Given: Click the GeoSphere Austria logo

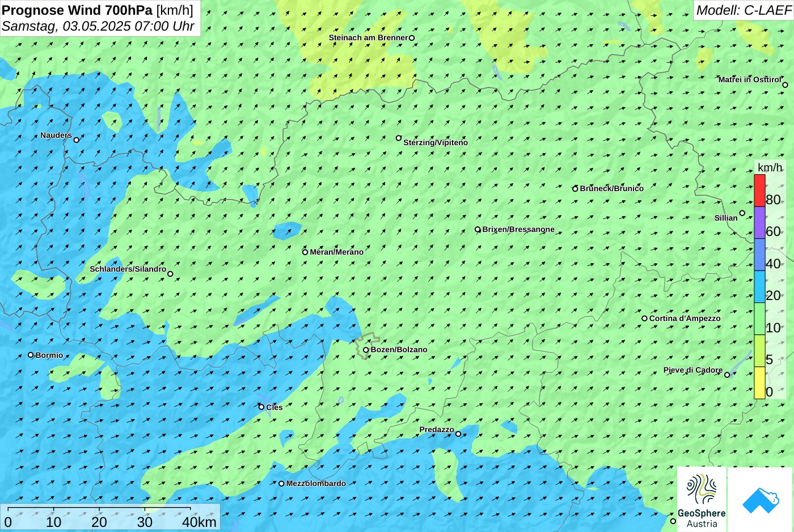Looking at the screenshot, I should (x=702, y=500).
